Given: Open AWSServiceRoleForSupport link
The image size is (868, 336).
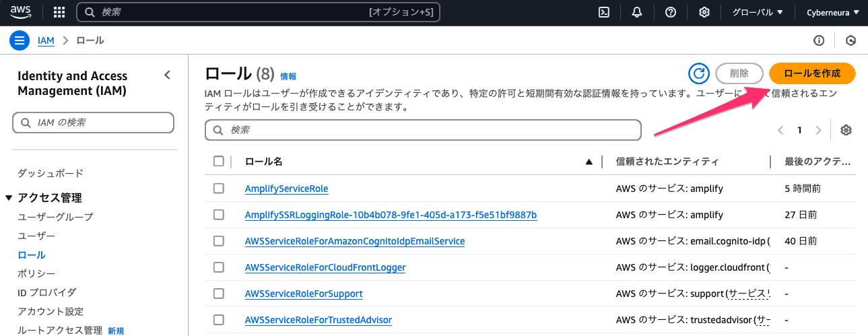Looking at the screenshot, I should [x=304, y=294].
